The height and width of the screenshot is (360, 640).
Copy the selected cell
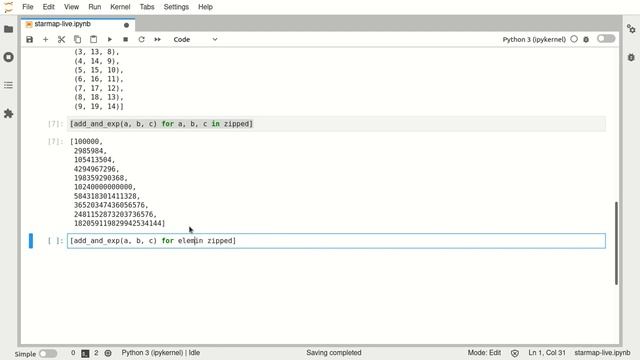pyautogui.click(x=77, y=40)
